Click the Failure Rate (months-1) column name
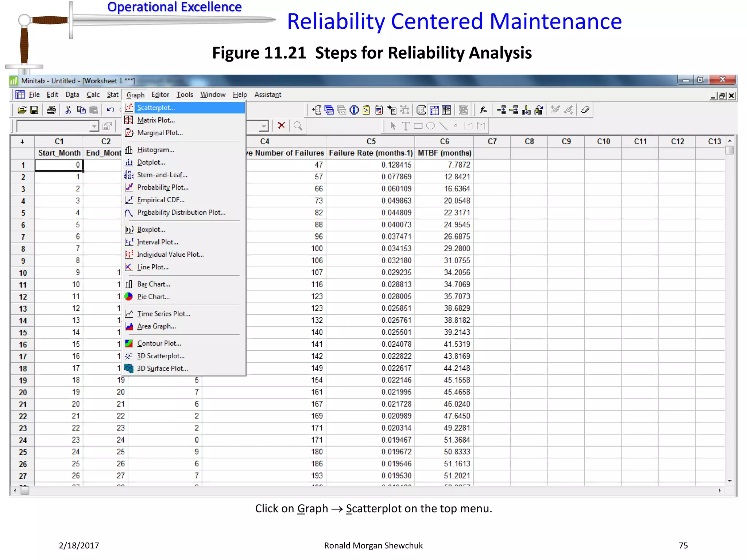 pyautogui.click(x=371, y=153)
